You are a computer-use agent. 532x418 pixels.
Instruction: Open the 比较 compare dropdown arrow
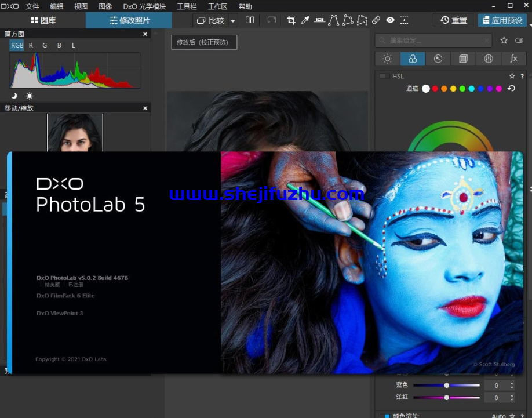[x=233, y=21]
